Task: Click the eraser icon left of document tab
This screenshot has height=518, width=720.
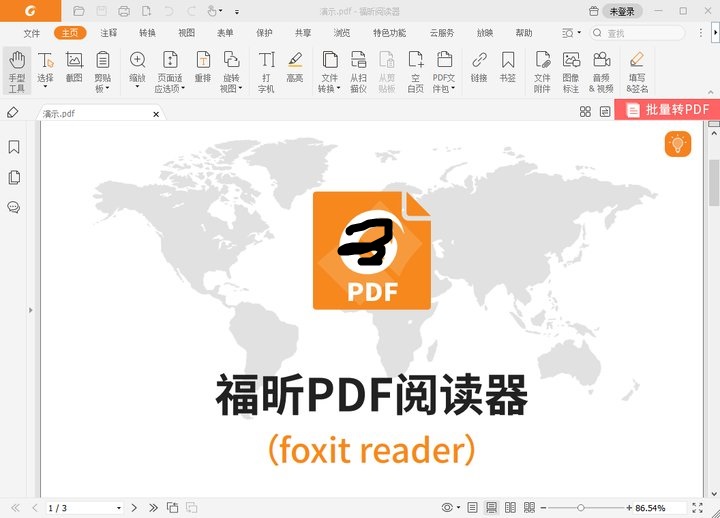Action: coord(13,113)
